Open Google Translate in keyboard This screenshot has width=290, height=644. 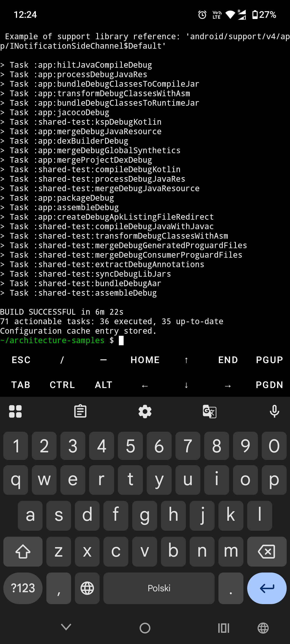coord(209,411)
